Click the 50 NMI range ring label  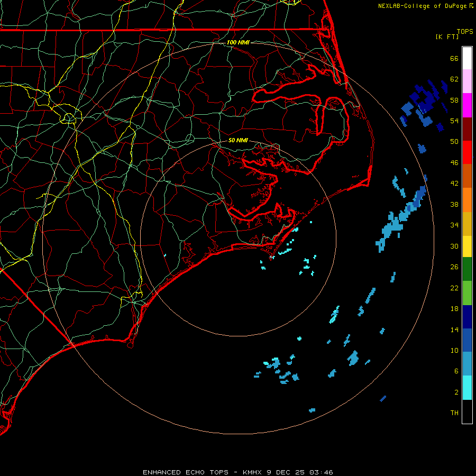tap(238, 140)
